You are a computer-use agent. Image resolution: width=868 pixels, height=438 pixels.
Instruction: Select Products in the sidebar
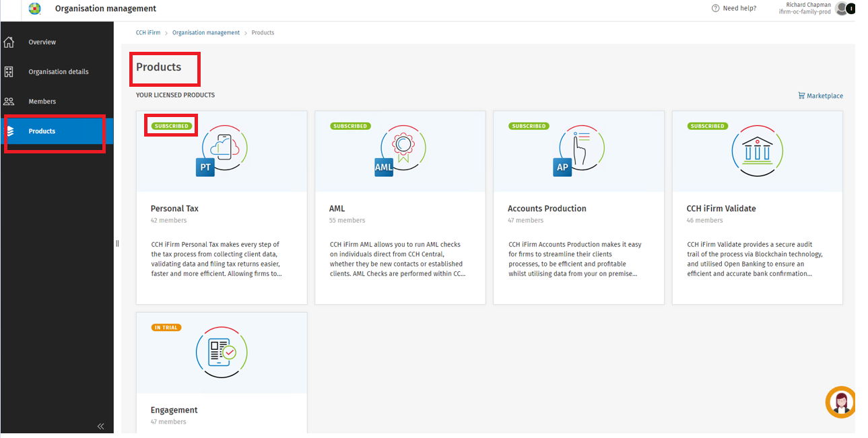(x=42, y=131)
